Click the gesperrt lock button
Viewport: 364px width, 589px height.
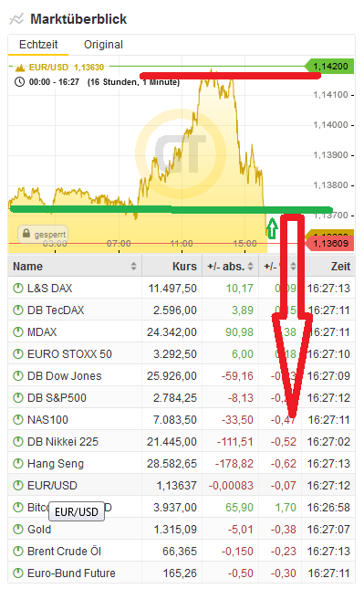pos(43,234)
